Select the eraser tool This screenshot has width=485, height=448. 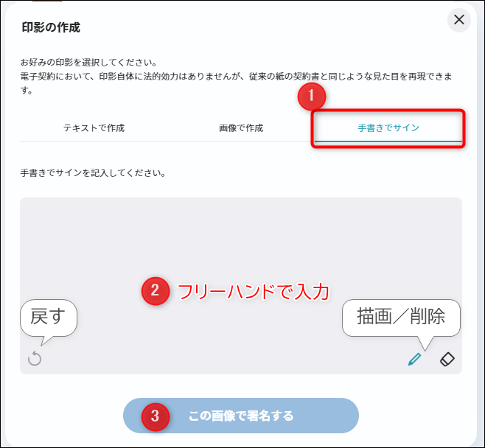coord(447,359)
